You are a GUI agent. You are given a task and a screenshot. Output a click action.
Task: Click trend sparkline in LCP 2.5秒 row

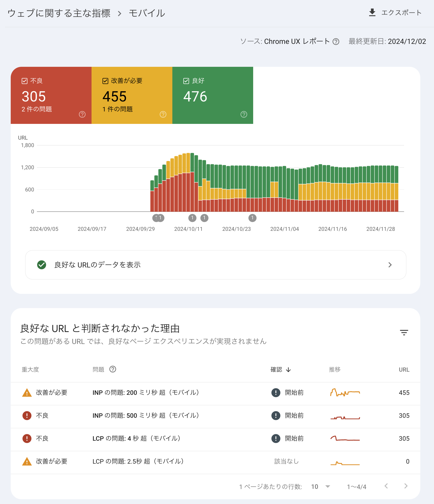point(345,463)
